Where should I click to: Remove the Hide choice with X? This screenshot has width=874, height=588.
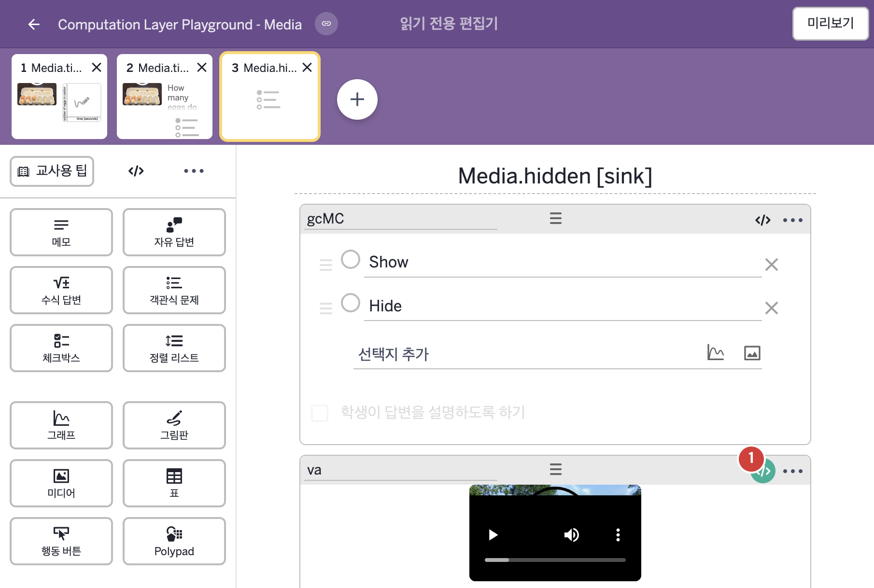pyautogui.click(x=772, y=308)
